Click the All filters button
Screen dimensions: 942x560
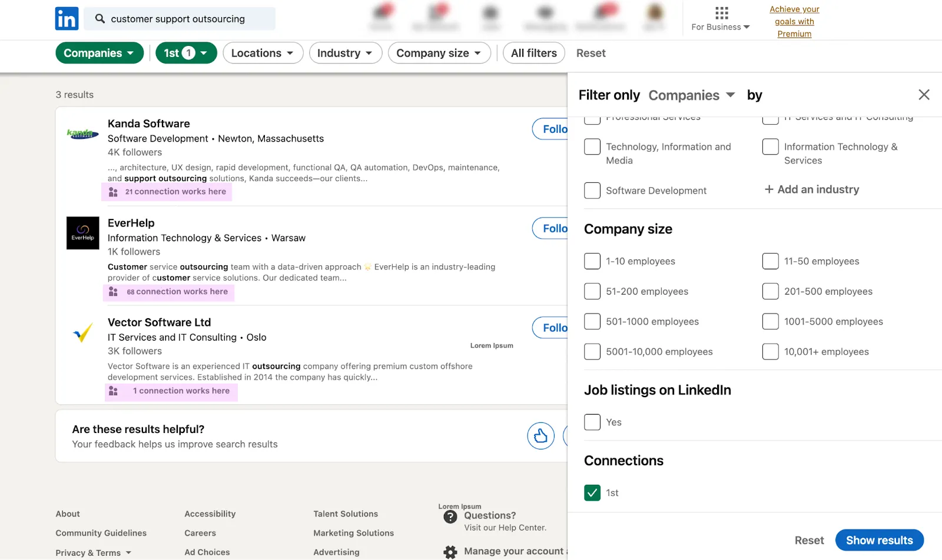534,53
